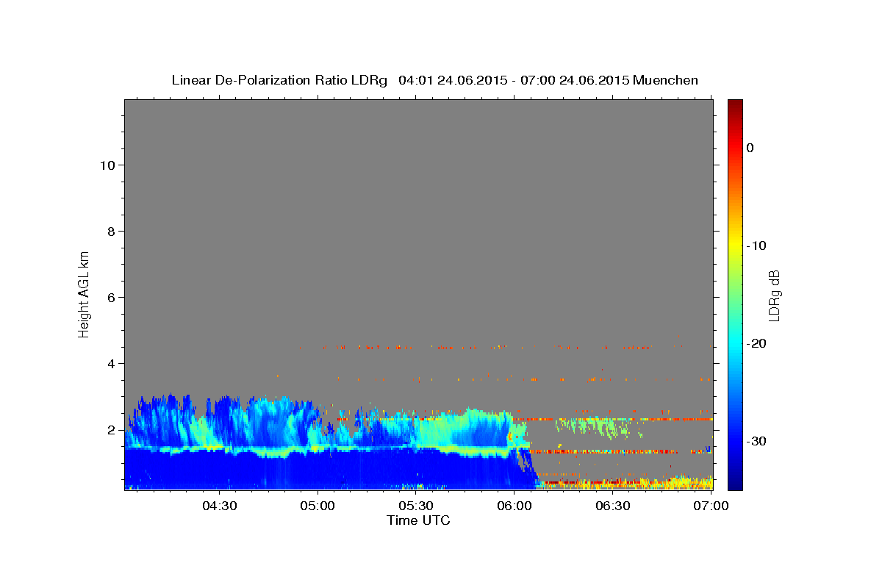Click the dark red top of colorbar
The height and width of the screenshot is (588, 882).
[x=735, y=105]
